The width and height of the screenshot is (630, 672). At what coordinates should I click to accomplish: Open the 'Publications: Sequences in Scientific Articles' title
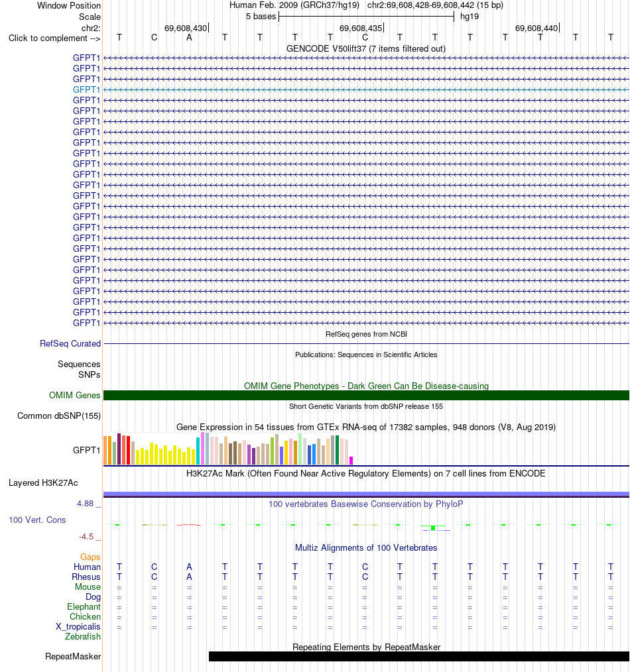pyautogui.click(x=366, y=355)
